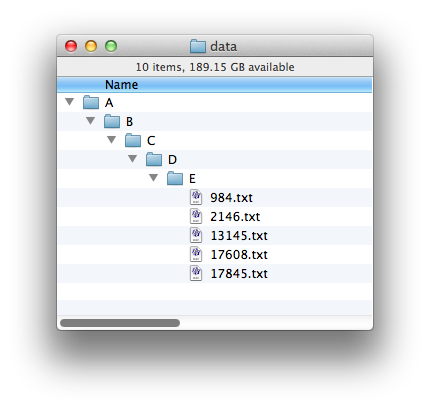
Task: Click the folder B icon
Action: point(112,121)
